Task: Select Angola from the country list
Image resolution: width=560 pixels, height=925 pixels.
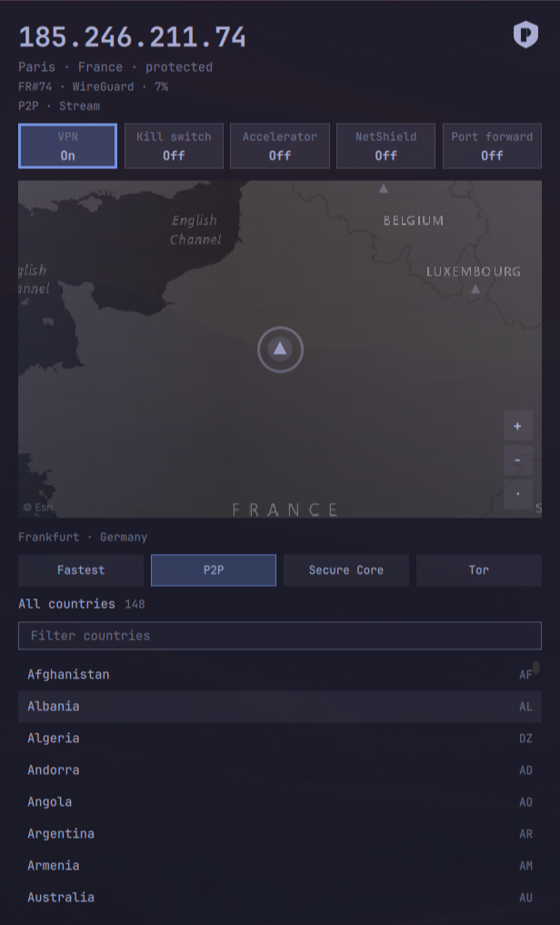Action: 280,801
